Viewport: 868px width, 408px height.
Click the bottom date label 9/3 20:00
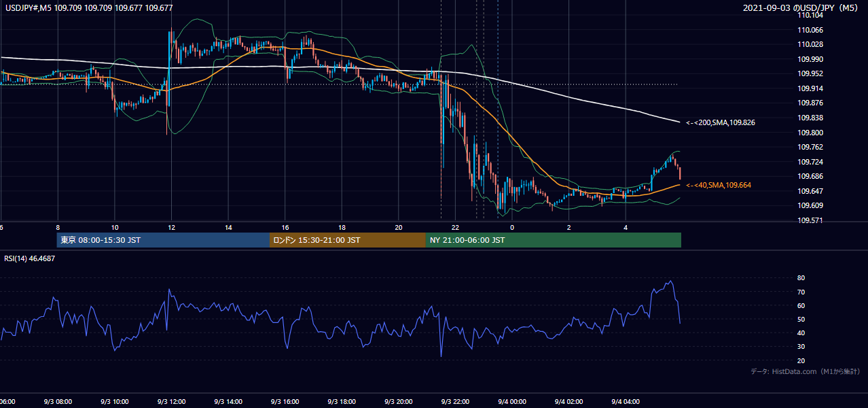click(398, 402)
